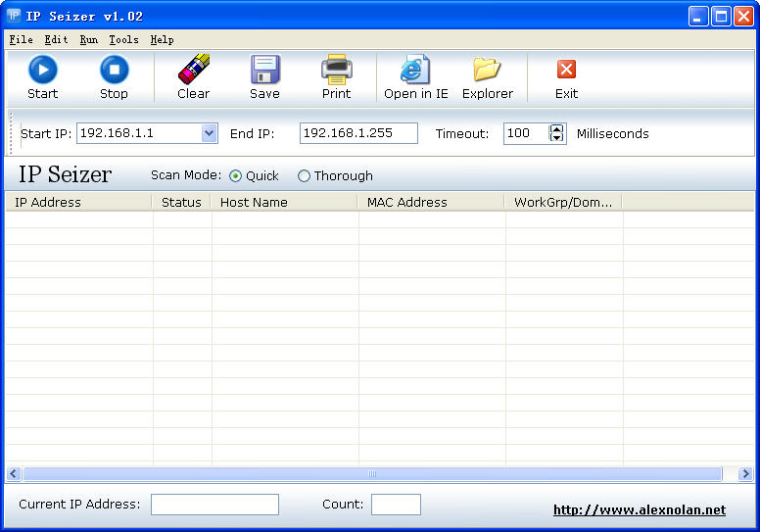Image resolution: width=760 pixels, height=532 pixels.
Task: Sort by the MAC Address column
Action: point(431,202)
